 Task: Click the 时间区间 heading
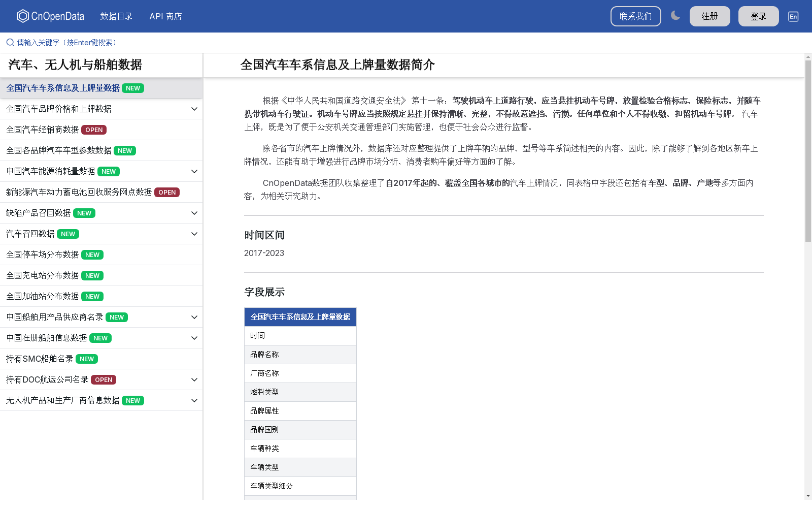click(x=264, y=235)
